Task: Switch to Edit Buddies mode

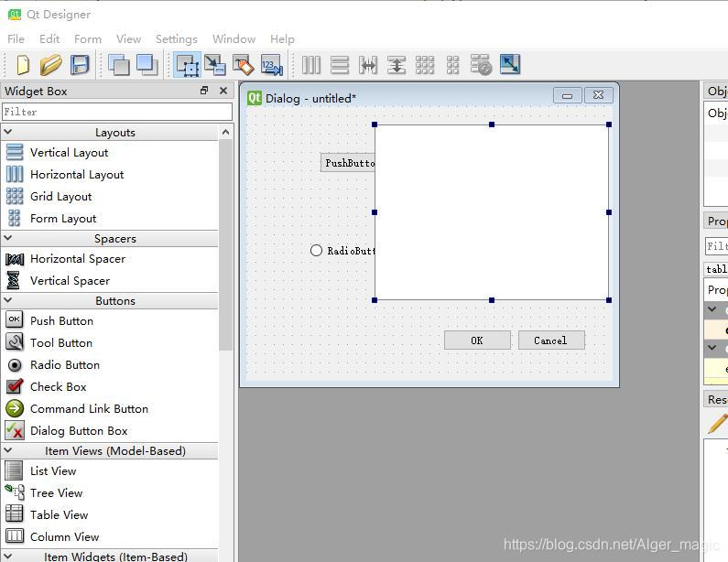Action: (244, 64)
